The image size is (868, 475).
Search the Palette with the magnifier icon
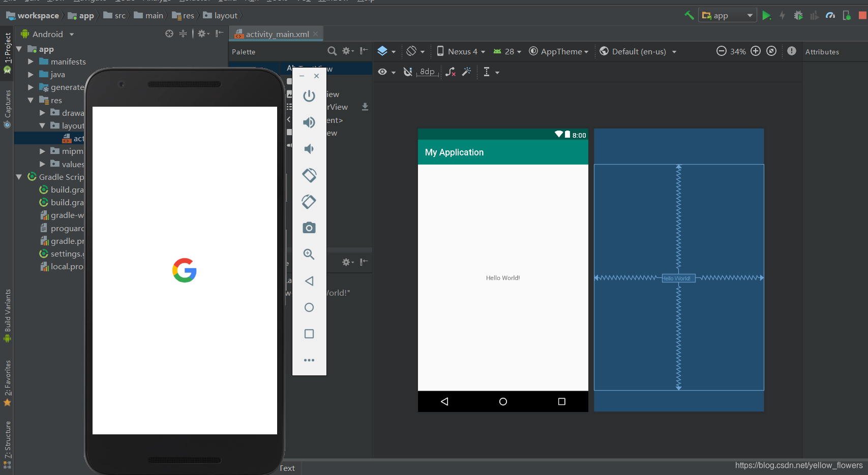point(332,51)
